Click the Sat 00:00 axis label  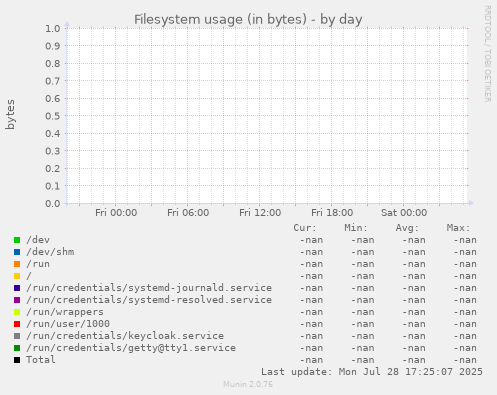404,213
